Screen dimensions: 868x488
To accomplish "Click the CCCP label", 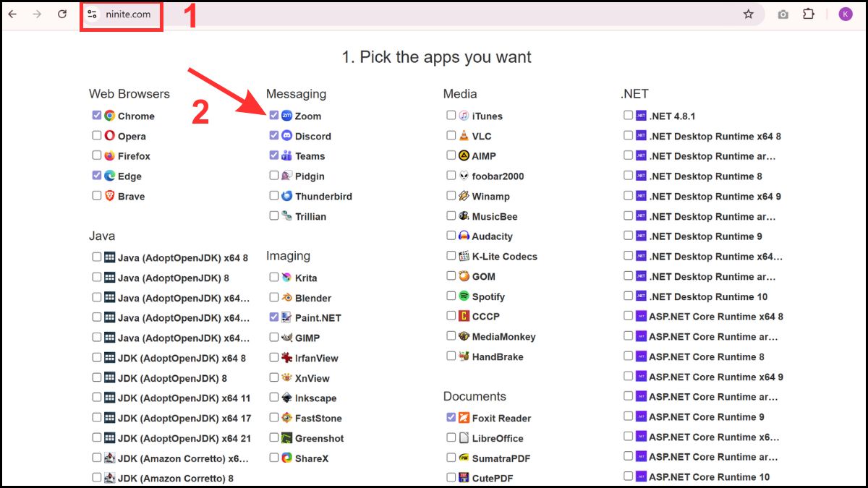I will (x=486, y=316).
